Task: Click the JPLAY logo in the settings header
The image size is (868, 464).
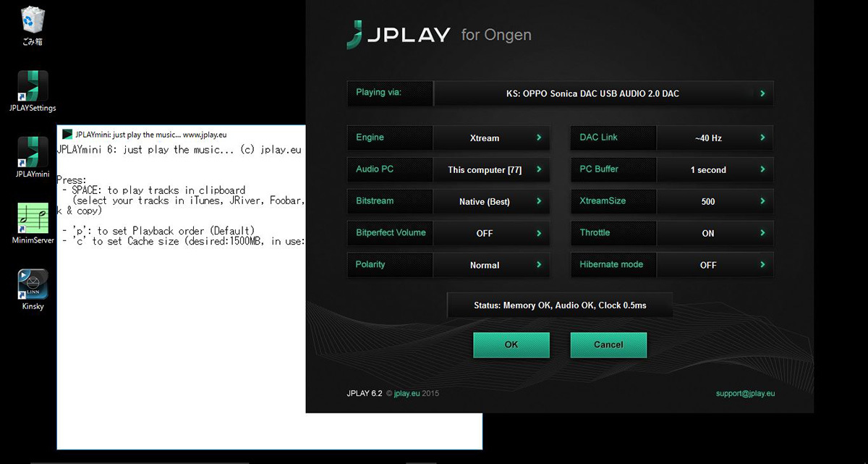Action: coord(399,35)
